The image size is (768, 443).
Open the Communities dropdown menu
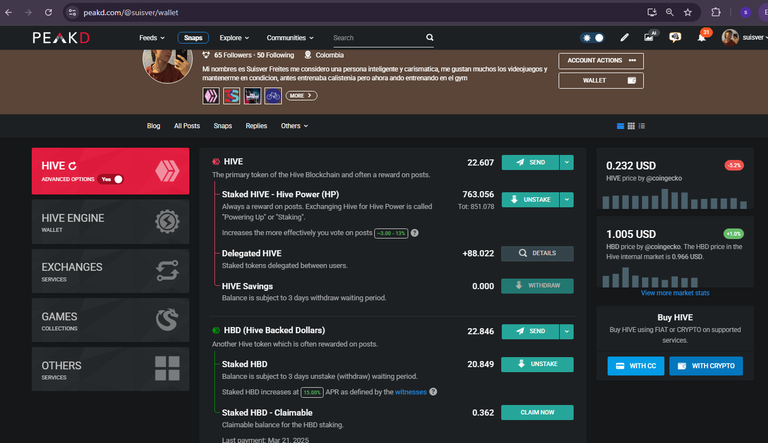coord(290,38)
